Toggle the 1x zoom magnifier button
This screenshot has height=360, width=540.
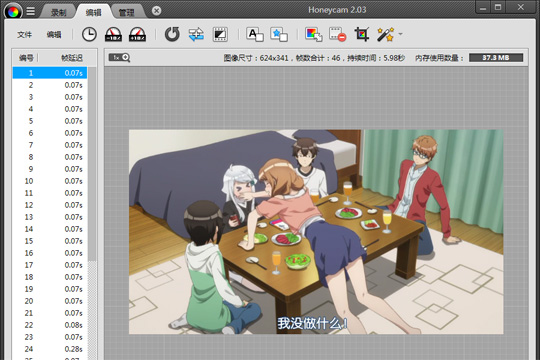(120, 58)
